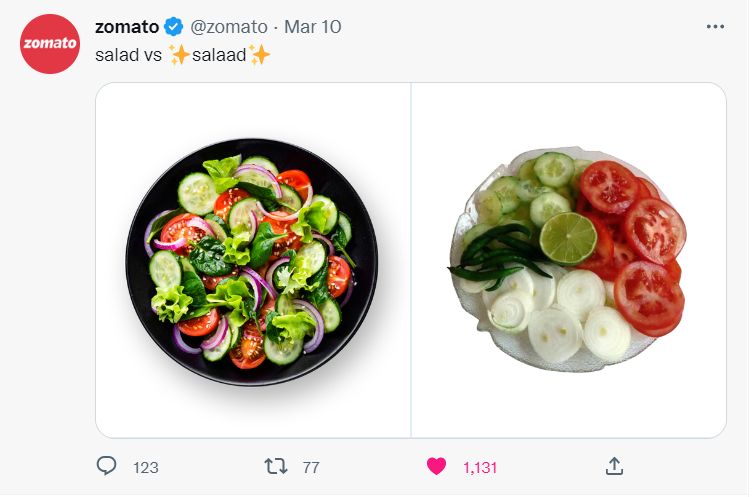
Task: Click the bold 'zomato' display name
Action: tap(126, 27)
